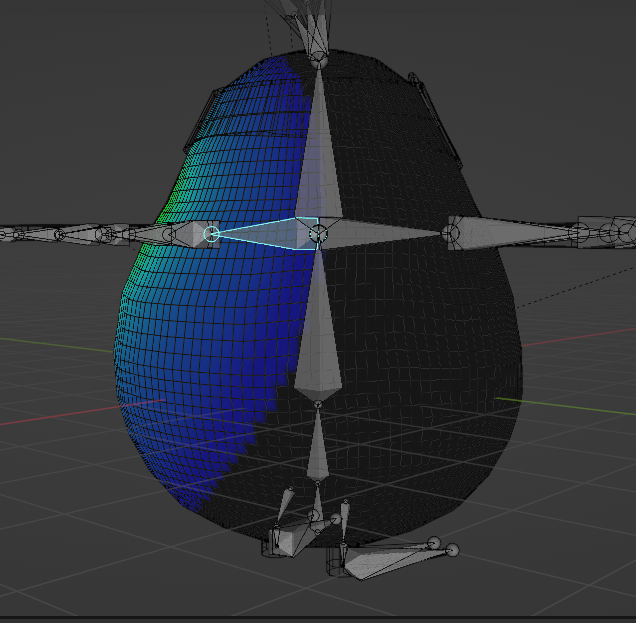The height and width of the screenshot is (623, 636).
Task: Select the tall upper spine bone above center
Action: (x=319, y=146)
